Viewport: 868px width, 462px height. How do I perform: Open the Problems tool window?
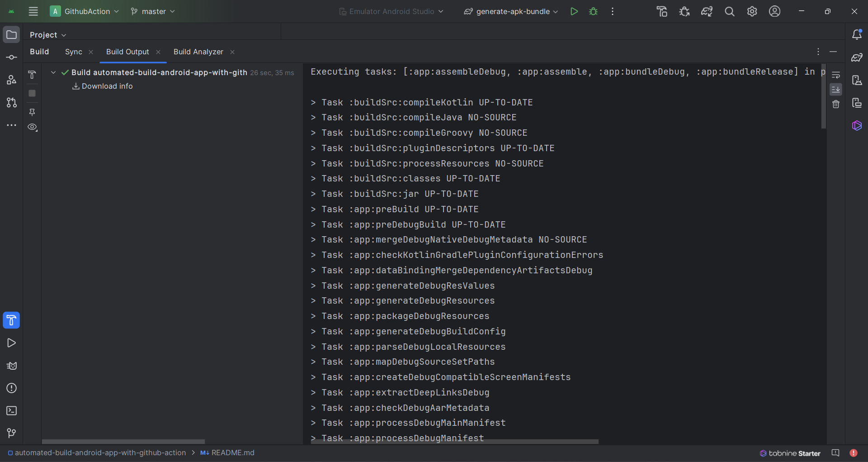11,388
